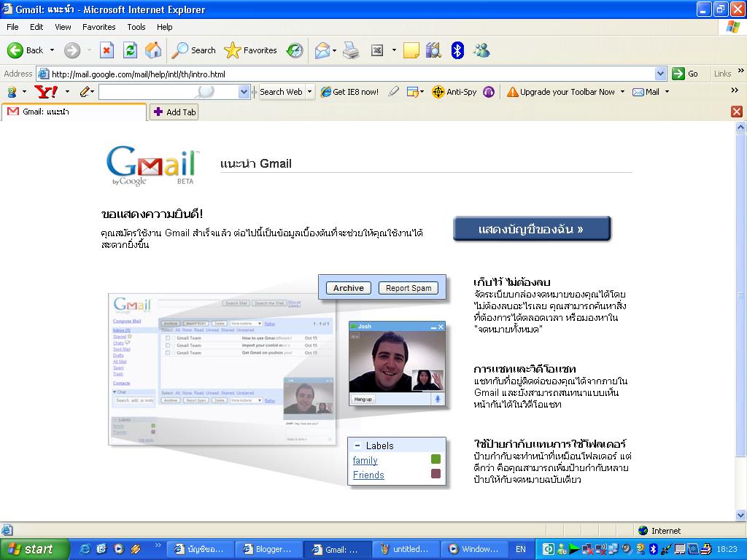747x560 pixels.
Task: Select the Gmail: แนะนำ tab
Action: 74,112
